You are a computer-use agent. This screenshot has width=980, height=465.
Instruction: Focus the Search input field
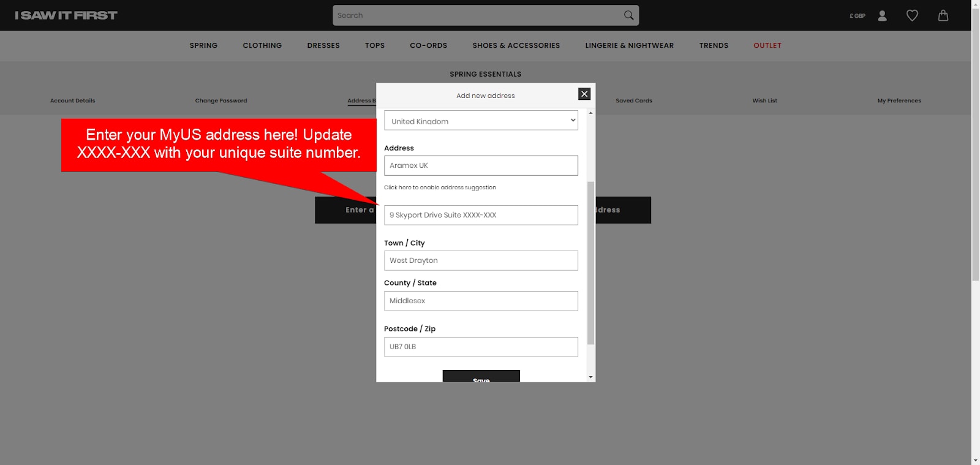(x=478, y=15)
